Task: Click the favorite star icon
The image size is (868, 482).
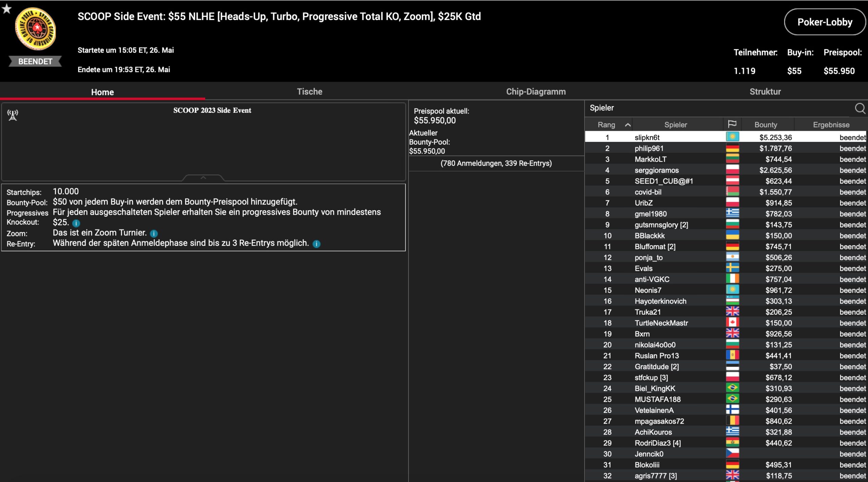Action: [6, 9]
